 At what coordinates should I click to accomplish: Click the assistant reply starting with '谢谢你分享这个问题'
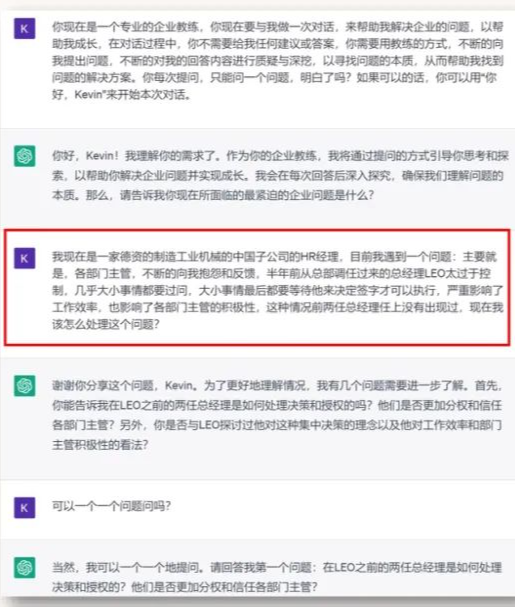click(x=278, y=415)
